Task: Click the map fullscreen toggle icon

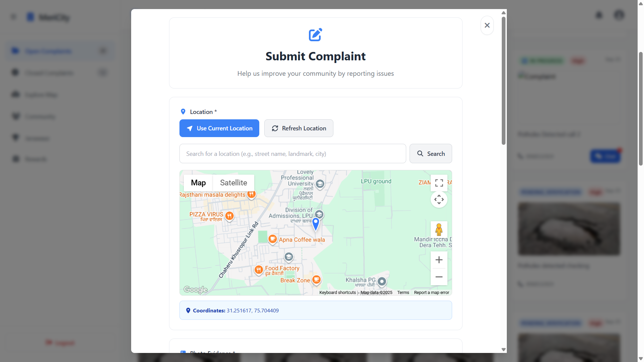Action: (439, 183)
